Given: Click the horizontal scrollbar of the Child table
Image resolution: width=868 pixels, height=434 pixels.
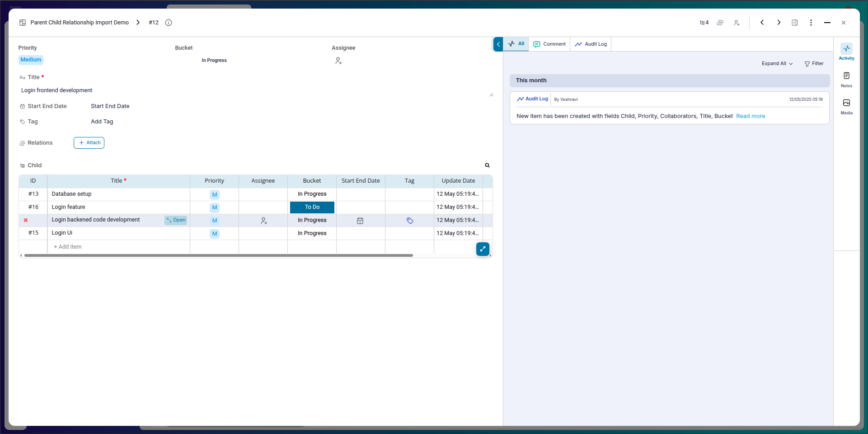Looking at the screenshot, I should (219, 255).
